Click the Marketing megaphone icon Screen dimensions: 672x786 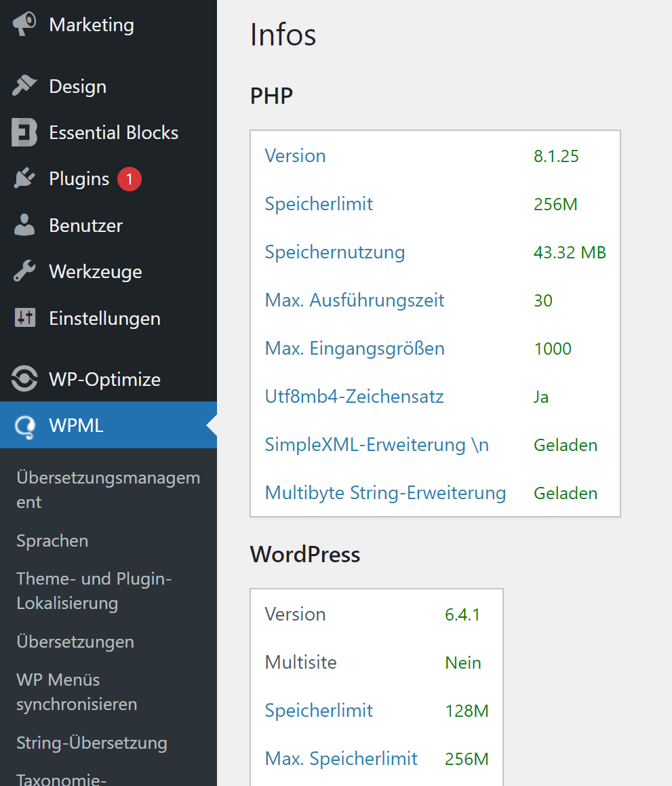(24, 24)
